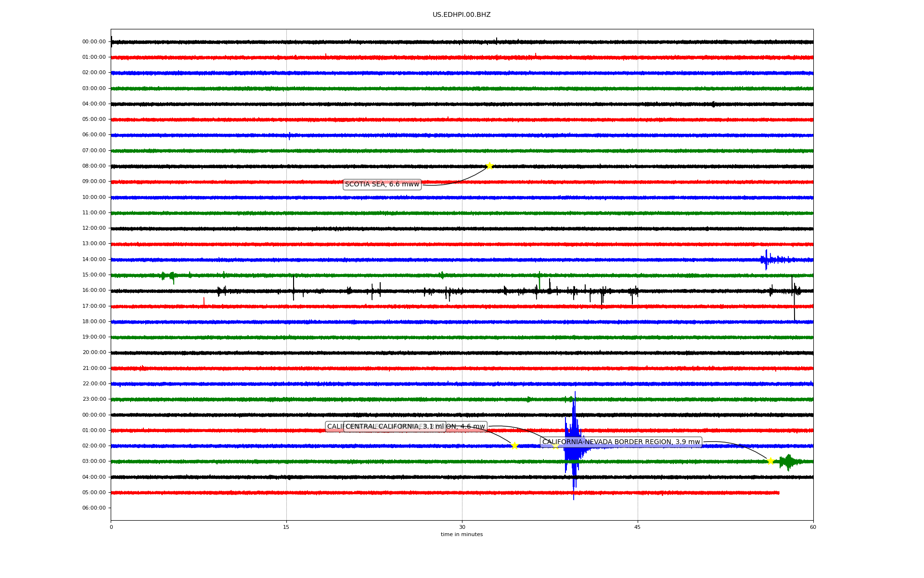Click the x-axis tick label 15
Viewport: 924px width, 578px height.
point(286,527)
